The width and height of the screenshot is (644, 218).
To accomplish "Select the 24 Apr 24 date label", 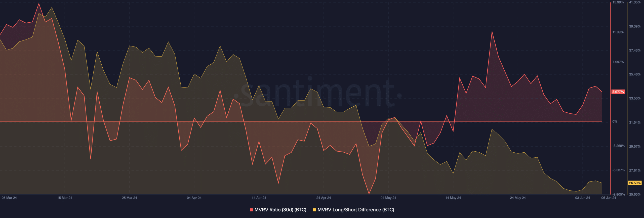I will click(x=324, y=198).
